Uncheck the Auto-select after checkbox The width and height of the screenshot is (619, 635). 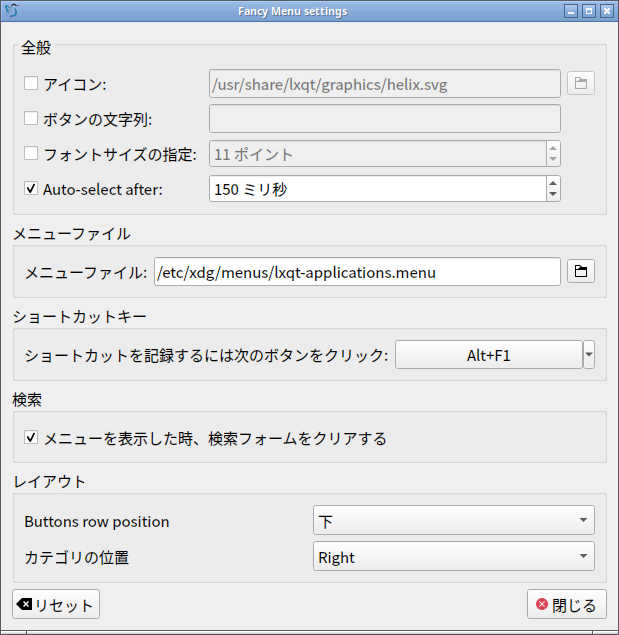tap(31, 188)
